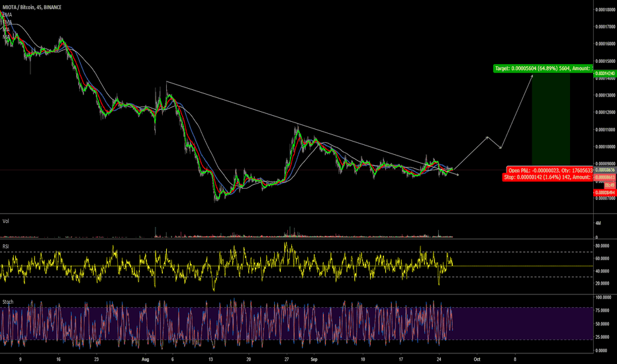The height and width of the screenshot is (364, 617).
Task: Click the 16 date on time axis
Action: 58,359
